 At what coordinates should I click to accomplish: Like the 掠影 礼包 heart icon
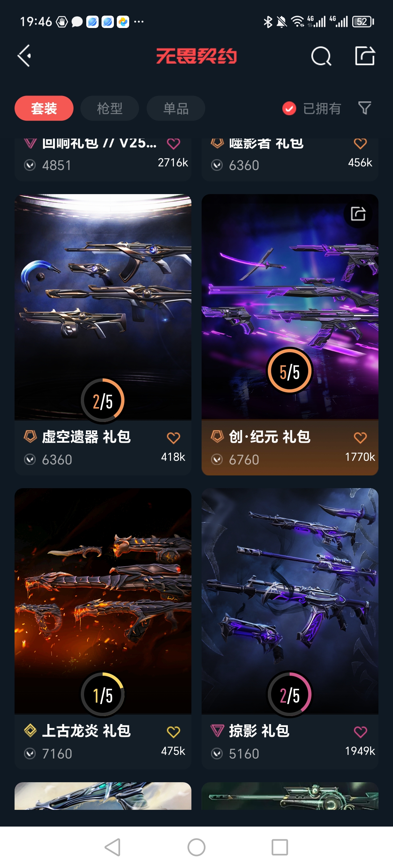pyautogui.click(x=360, y=732)
